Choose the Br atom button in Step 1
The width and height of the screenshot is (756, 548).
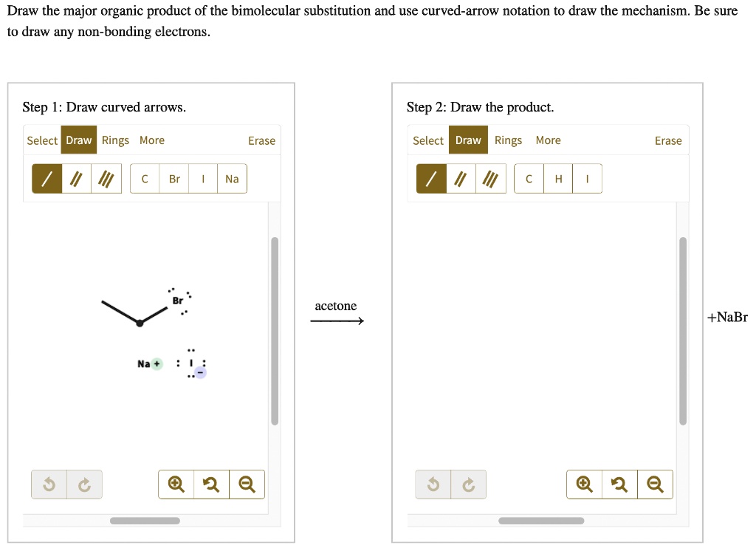coord(173,178)
